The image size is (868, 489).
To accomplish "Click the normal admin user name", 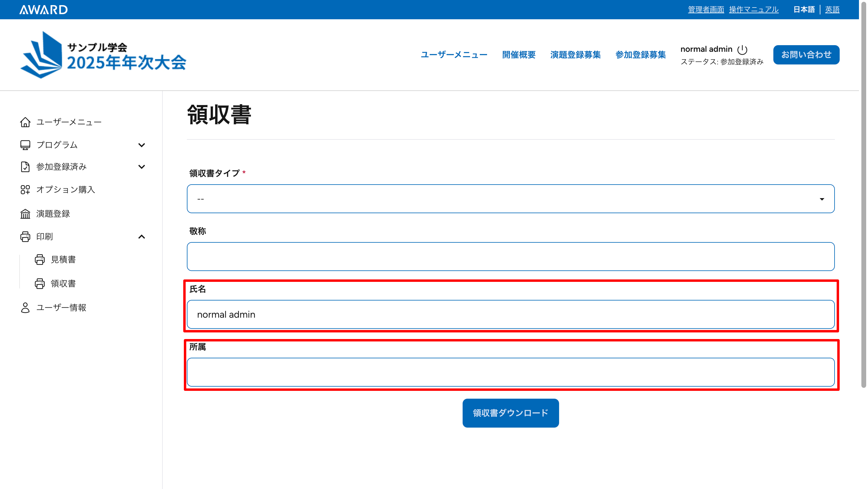I will 706,49.
